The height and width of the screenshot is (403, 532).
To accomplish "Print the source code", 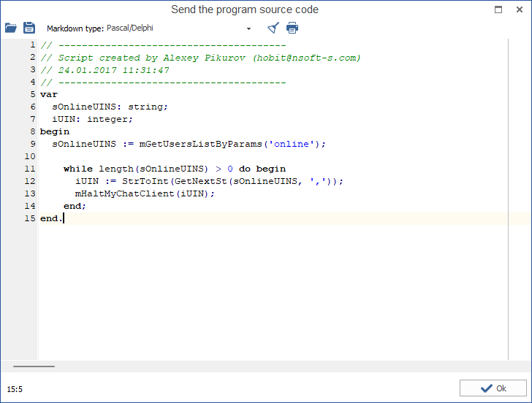I will (292, 28).
